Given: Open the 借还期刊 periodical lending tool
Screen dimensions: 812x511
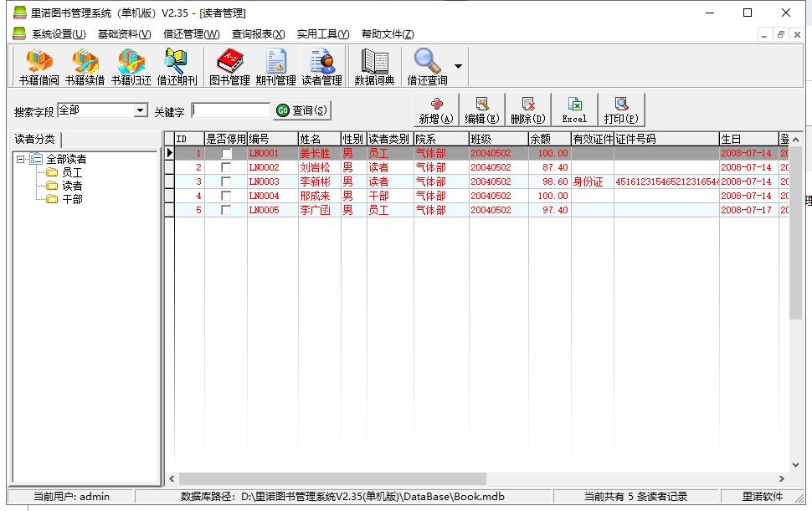Looking at the screenshot, I should click(x=177, y=67).
